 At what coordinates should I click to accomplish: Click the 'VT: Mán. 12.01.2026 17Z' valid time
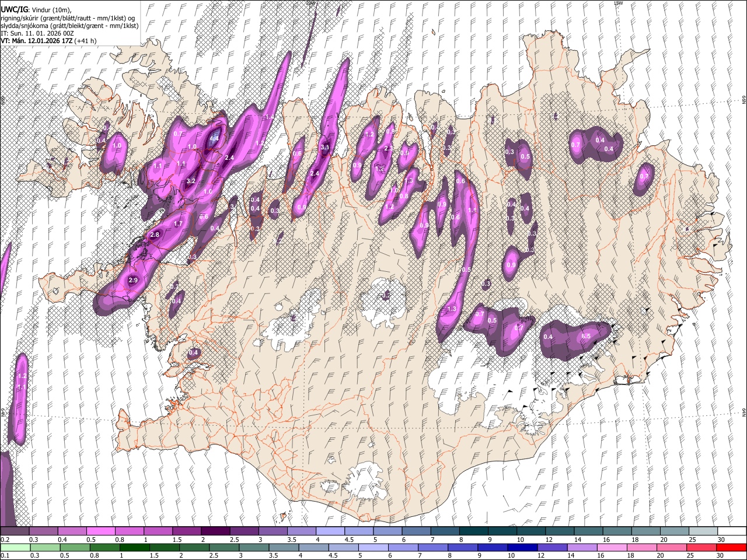coord(36,41)
